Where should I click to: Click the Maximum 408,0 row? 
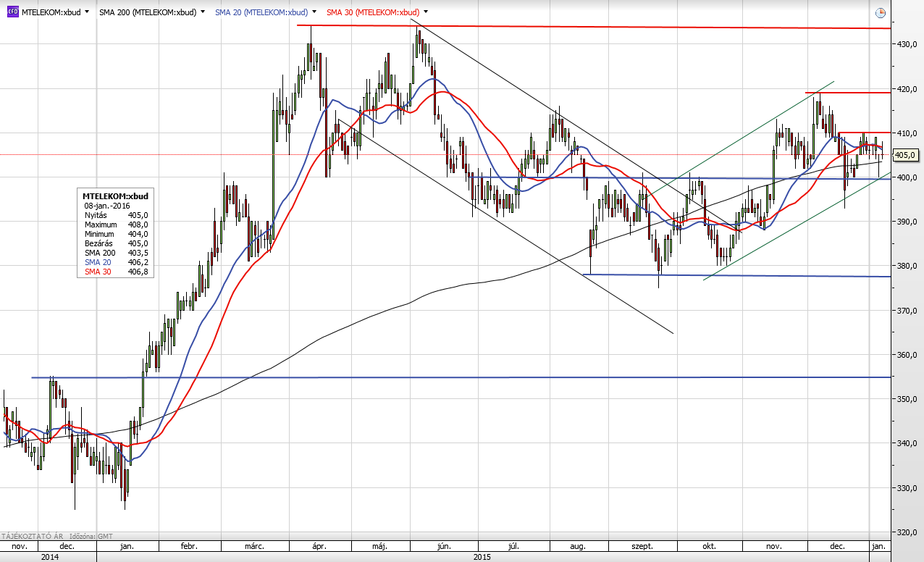point(116,225)
